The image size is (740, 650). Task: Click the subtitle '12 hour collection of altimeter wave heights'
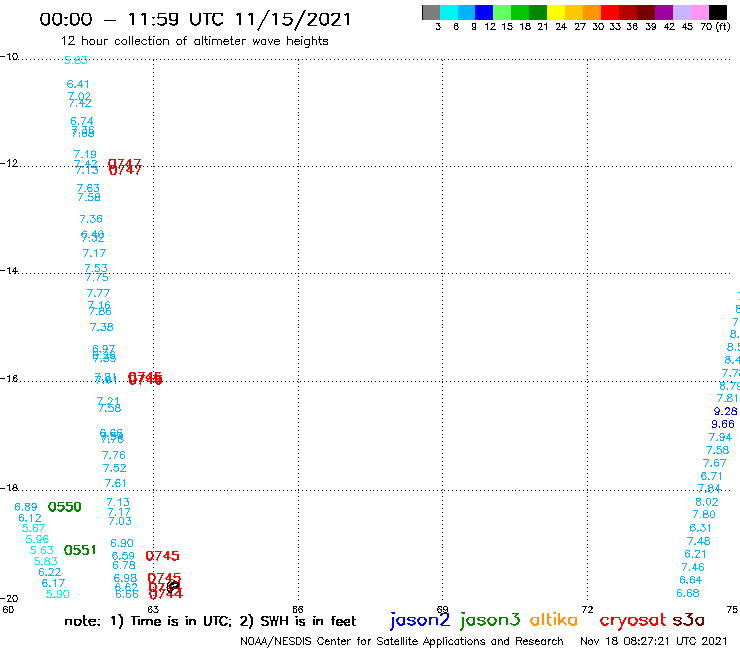point(194,41)
